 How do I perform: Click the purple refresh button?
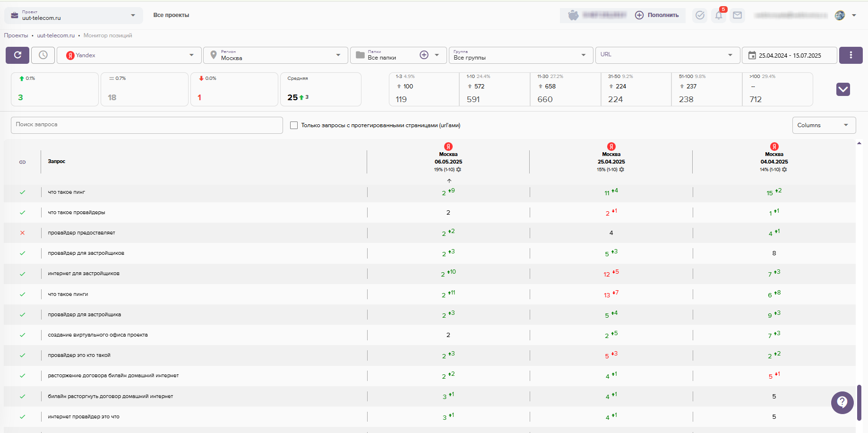[x=17, y=55]
